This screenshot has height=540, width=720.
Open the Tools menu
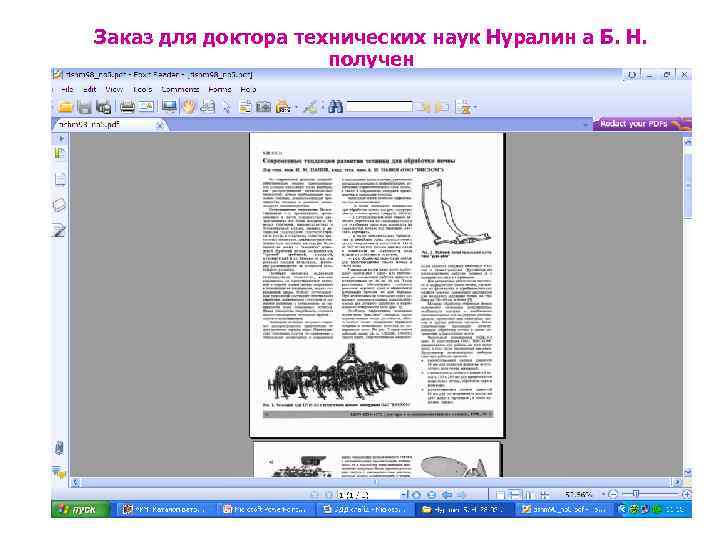click(142, 89)
